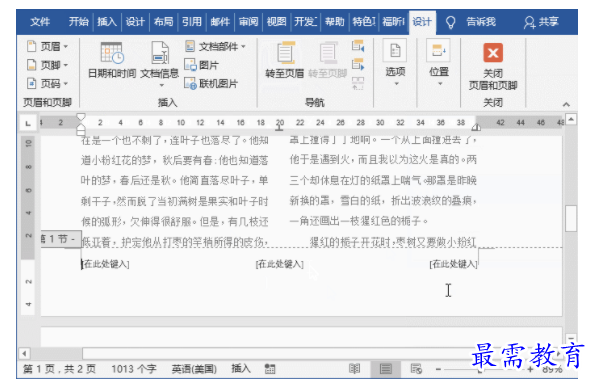593x387 pixels.
Task: Open the 审阅 tab
Action: tap(248, 22)
